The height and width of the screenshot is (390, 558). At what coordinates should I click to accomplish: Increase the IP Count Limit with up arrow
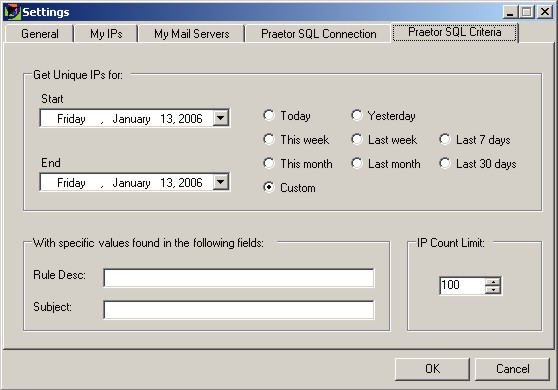[493, 281]
